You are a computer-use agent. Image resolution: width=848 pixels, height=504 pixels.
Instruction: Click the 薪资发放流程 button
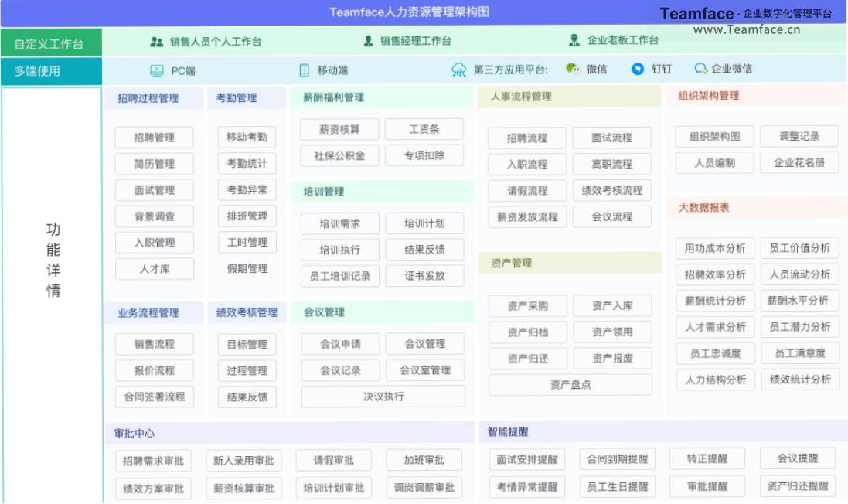[x=527, y=217]
